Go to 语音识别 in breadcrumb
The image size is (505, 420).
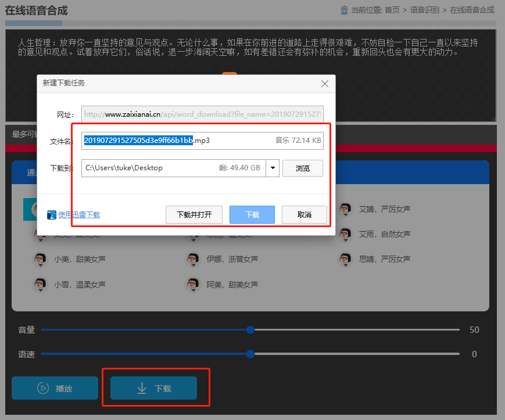click(x=424, y=10)
